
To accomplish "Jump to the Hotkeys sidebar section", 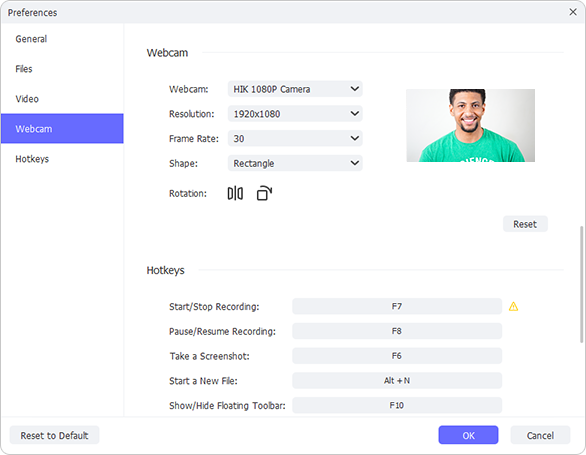I will point(62,159).
